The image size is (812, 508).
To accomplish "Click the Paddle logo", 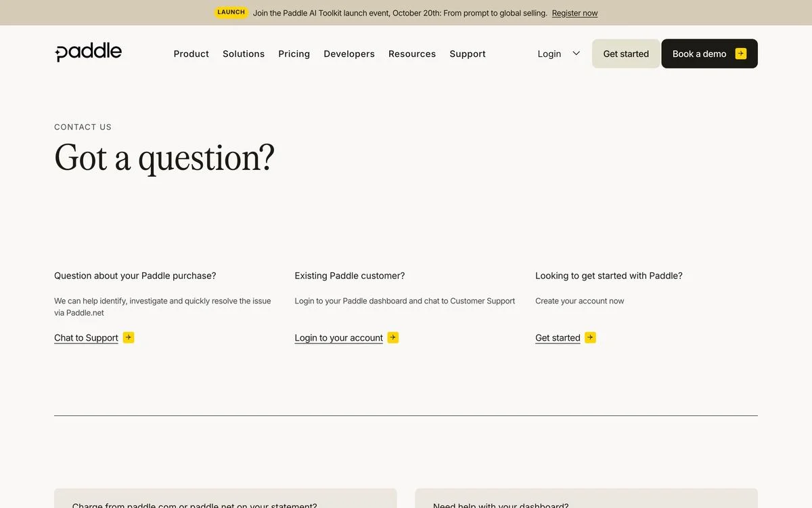I will (89, 52).
